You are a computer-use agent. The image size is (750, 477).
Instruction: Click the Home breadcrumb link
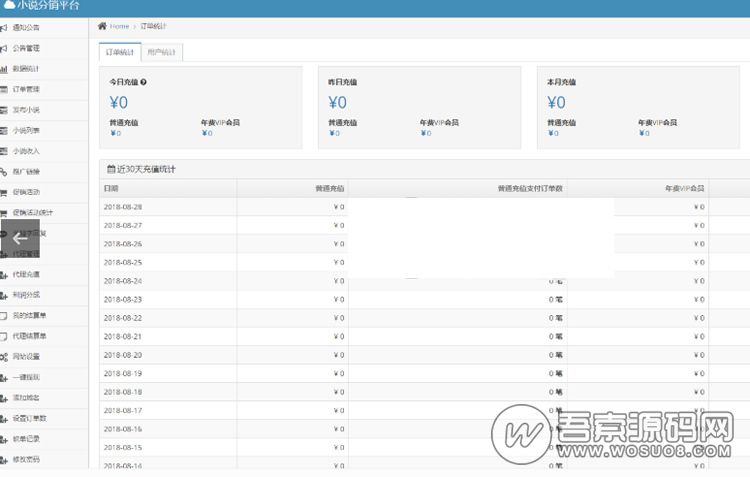click(119, 25)
